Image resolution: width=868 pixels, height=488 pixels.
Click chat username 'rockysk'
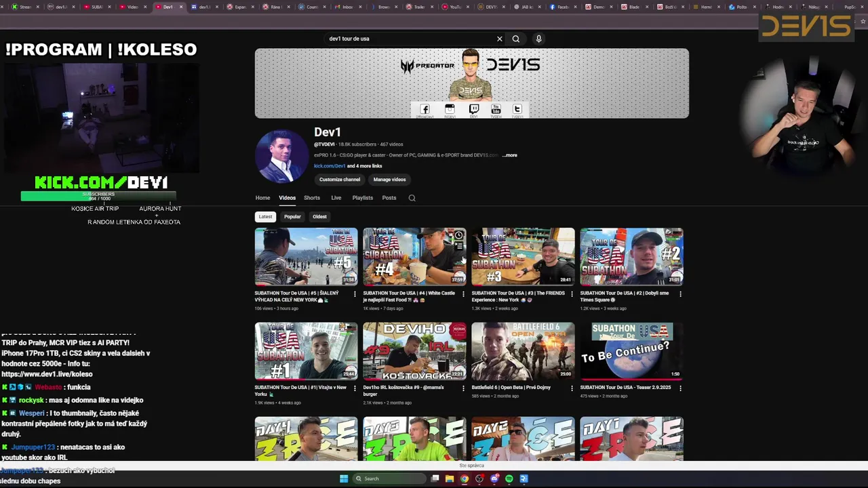click(x=31, y=401)
